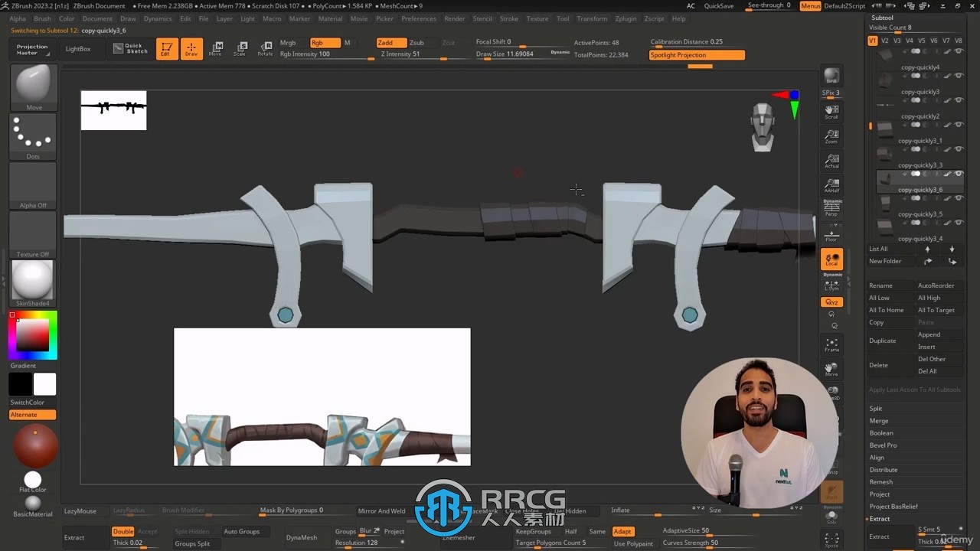Click the Frame view icon

(831, 344)
